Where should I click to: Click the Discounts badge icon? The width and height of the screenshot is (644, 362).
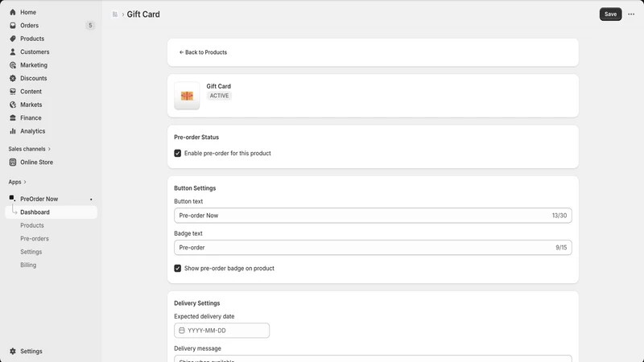point(13,78)
